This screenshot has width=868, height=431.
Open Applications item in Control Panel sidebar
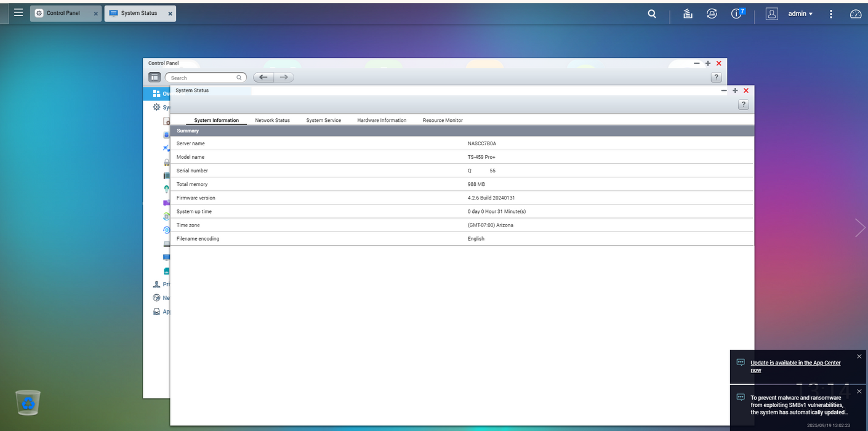point(157,312)
